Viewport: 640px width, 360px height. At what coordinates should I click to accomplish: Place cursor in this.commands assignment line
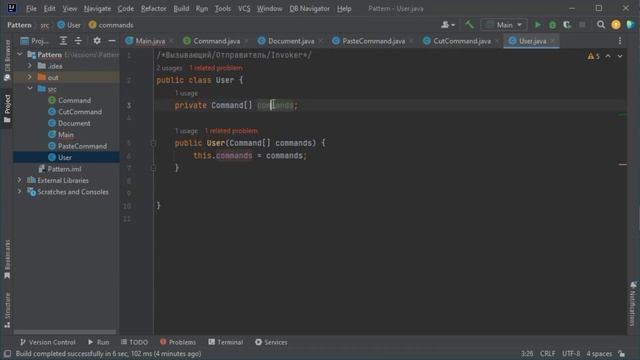click(x=249, y=156)
